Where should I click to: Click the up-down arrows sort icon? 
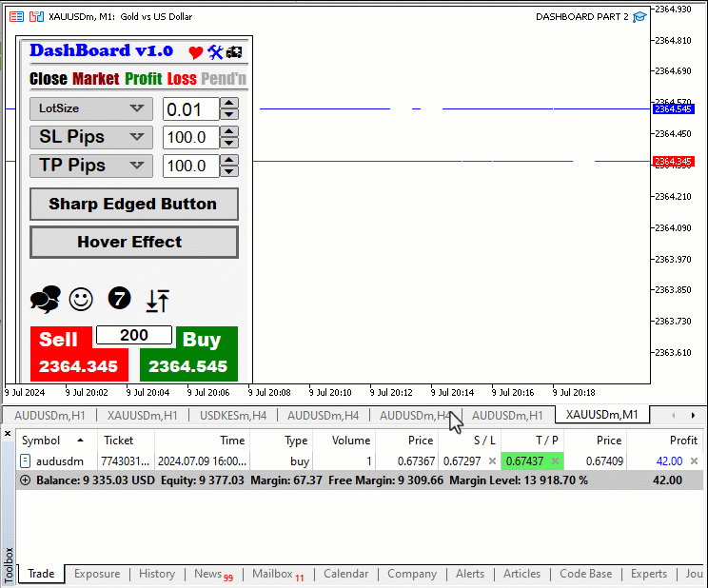pyautogui.click(x=158, y=301)
